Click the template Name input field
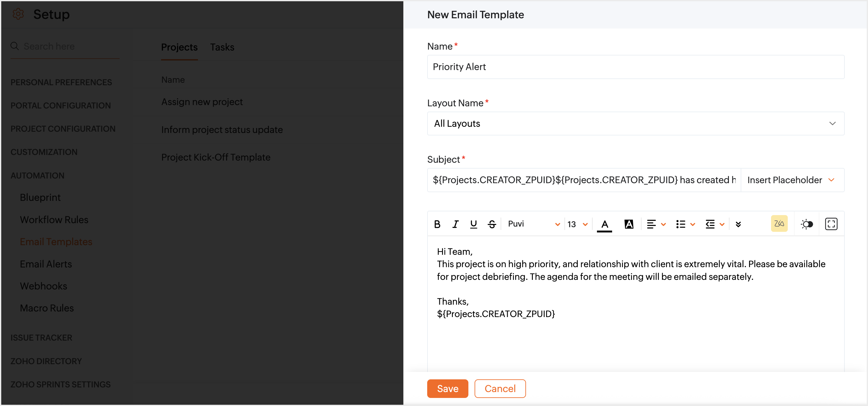Screen dimensions: 868x406 point(635,67)
